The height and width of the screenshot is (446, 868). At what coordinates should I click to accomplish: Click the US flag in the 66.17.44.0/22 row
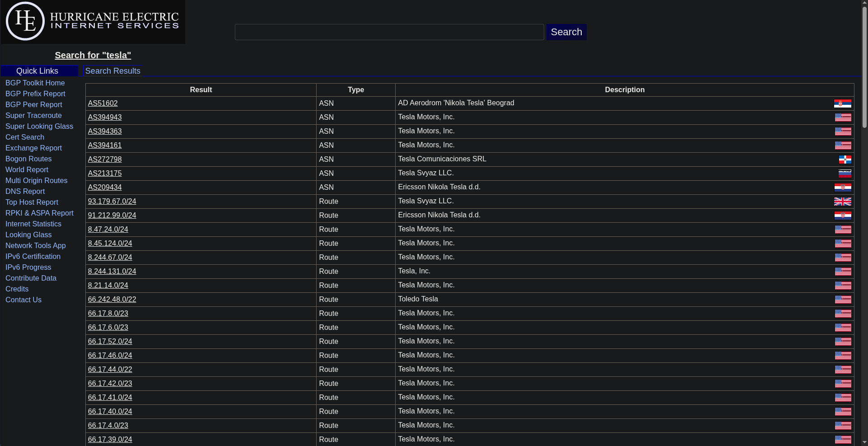843,370
